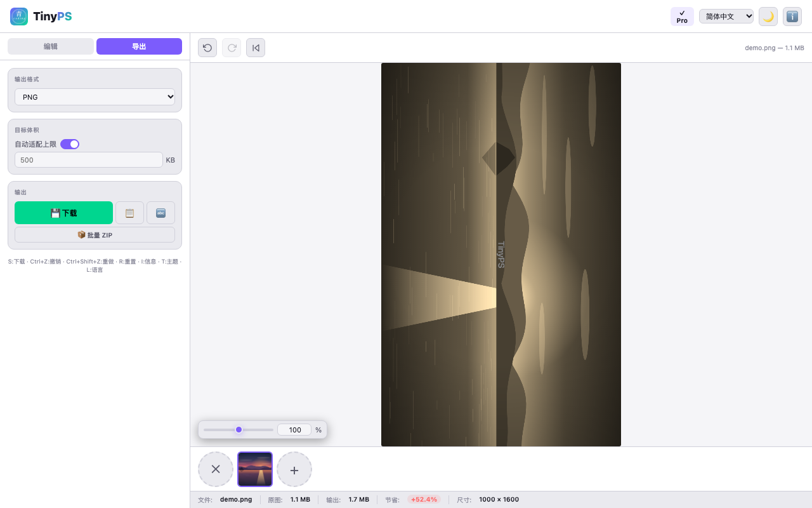Switch to the 编辑 tab

click(x=51, y=46)
